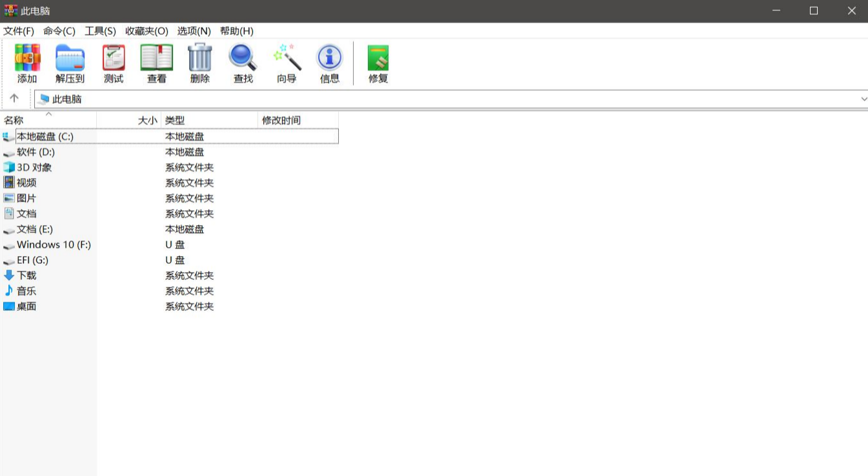Click the U 盘 type in the Windows 10 (F:) row
Image resolution: width=868 pixels, height=476 pixels.
click(x=175, y=244)
